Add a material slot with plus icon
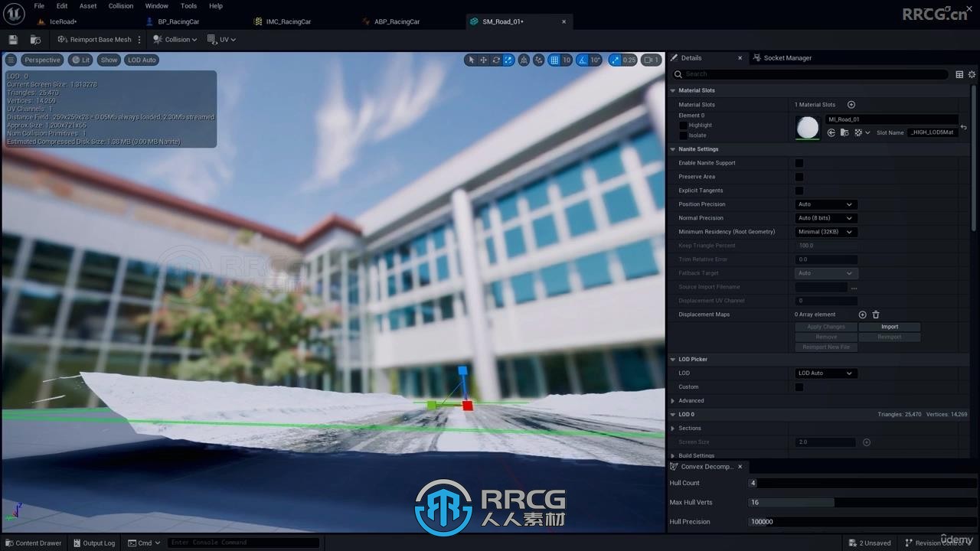 point(851,104)
